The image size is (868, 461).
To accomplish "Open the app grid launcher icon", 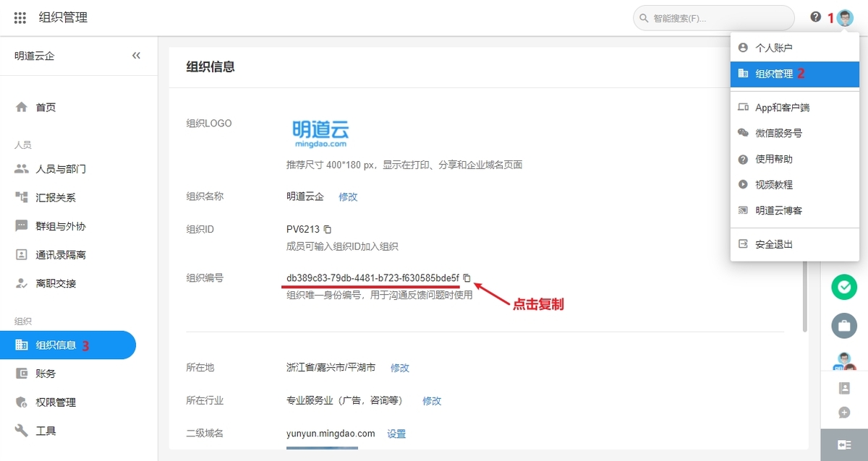I will click(20, 18).
